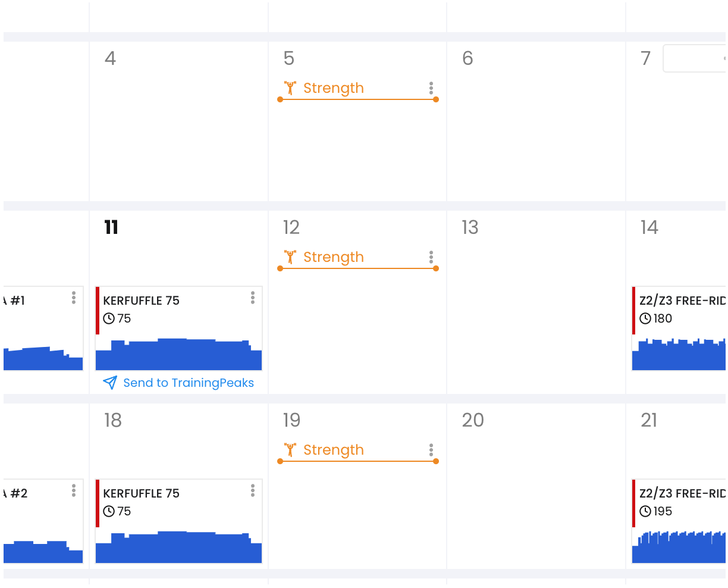Open the three-dot menu for Strength on day 12

click(431, 258)
